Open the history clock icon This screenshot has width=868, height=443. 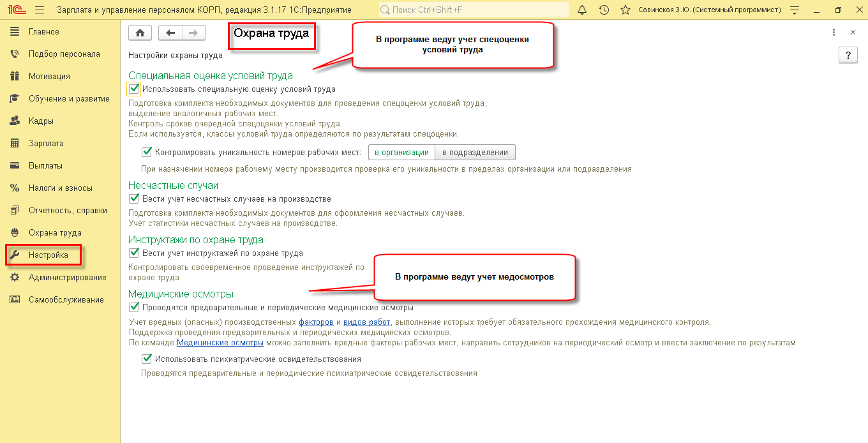pyautogui.click(x=604, y=10)
